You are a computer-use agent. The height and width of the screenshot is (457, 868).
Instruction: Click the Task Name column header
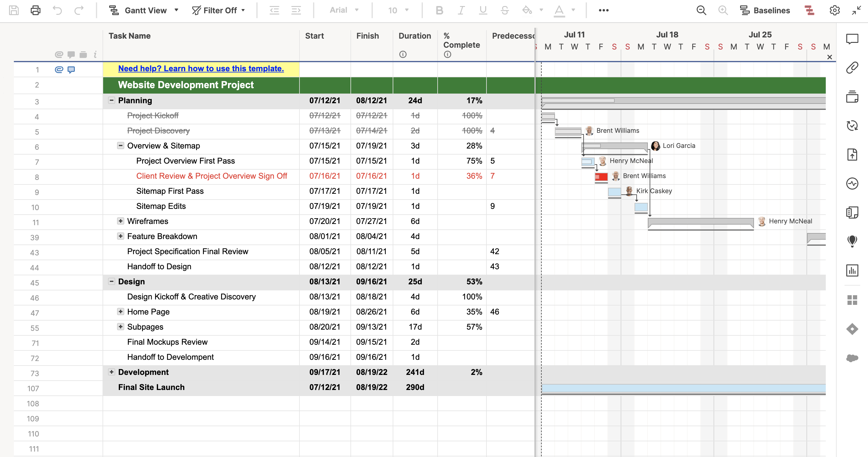129,36
